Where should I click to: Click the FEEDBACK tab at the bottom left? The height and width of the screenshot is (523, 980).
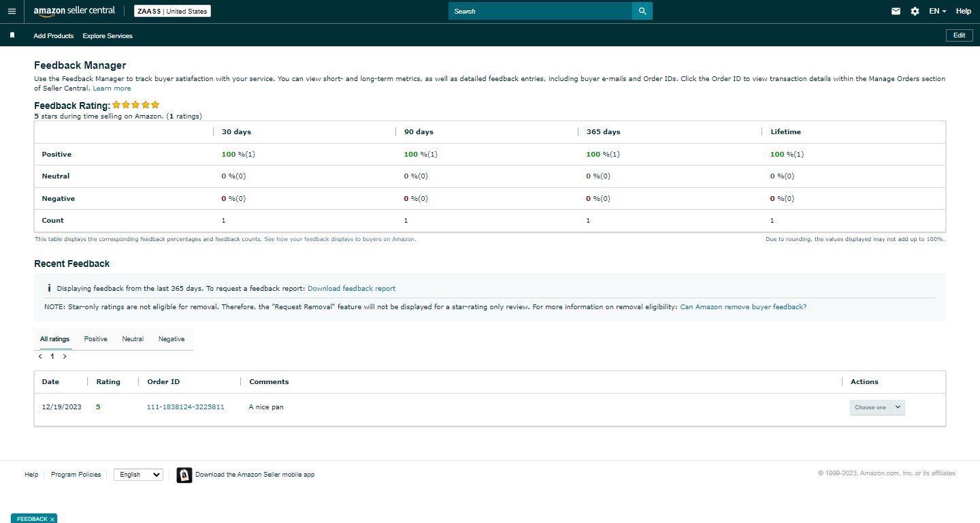point(32,519)
